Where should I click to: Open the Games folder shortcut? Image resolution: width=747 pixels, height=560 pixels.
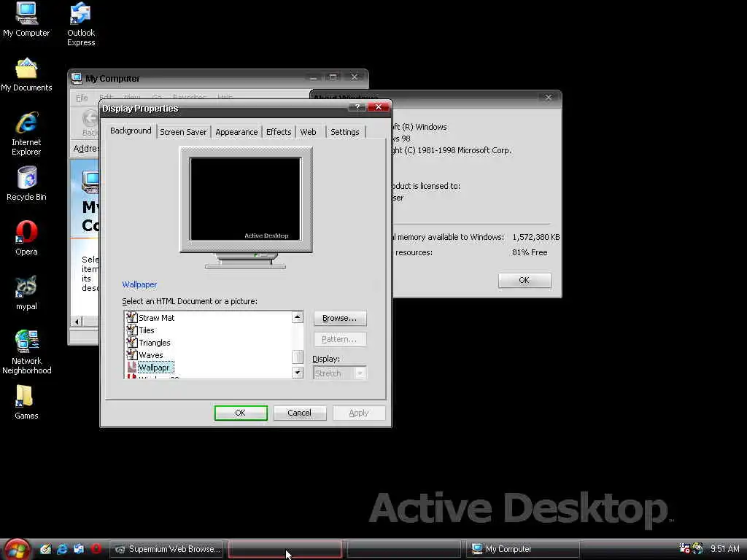(26, 402)
